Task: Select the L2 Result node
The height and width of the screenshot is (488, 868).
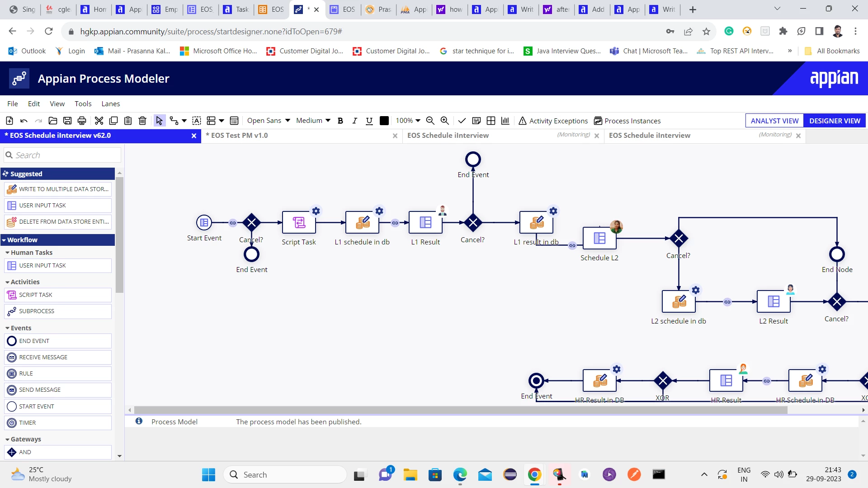Action: coord(774,301)
